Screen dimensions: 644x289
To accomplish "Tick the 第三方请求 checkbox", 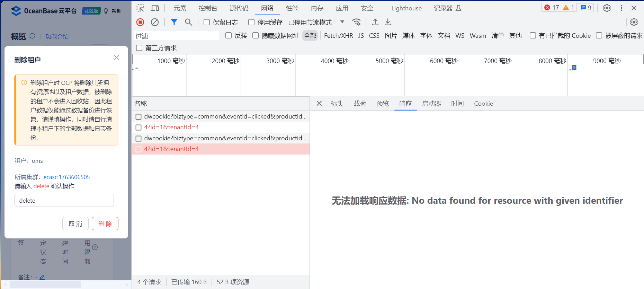I will pos(139,48).
